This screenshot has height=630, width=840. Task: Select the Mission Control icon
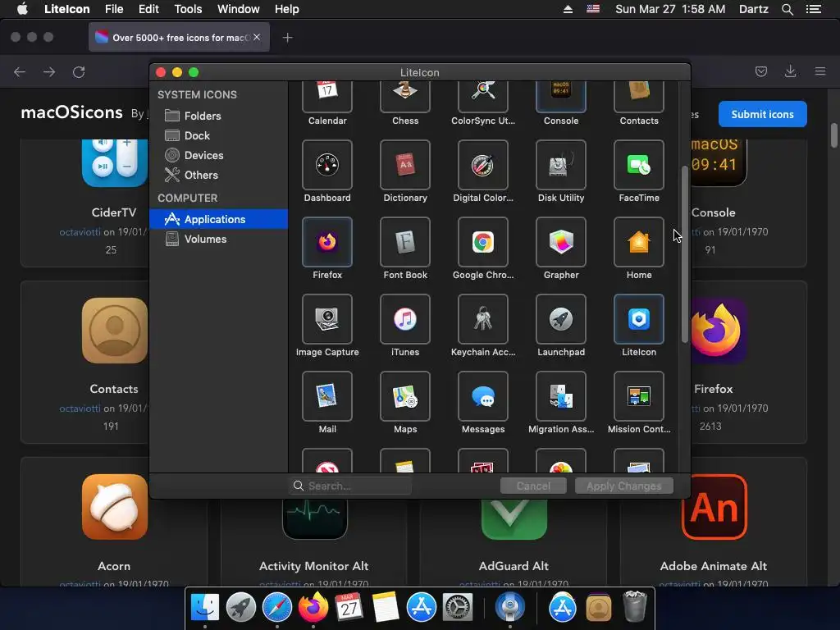click(638, 396)
